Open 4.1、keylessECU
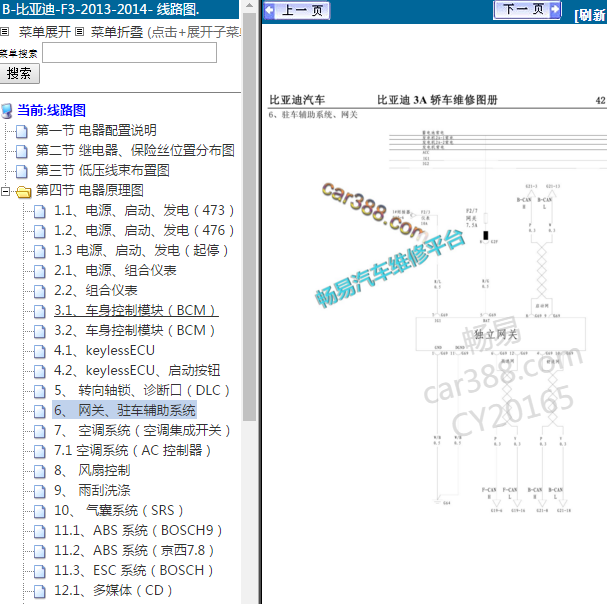The image size is (607, 604). point(104,351)
